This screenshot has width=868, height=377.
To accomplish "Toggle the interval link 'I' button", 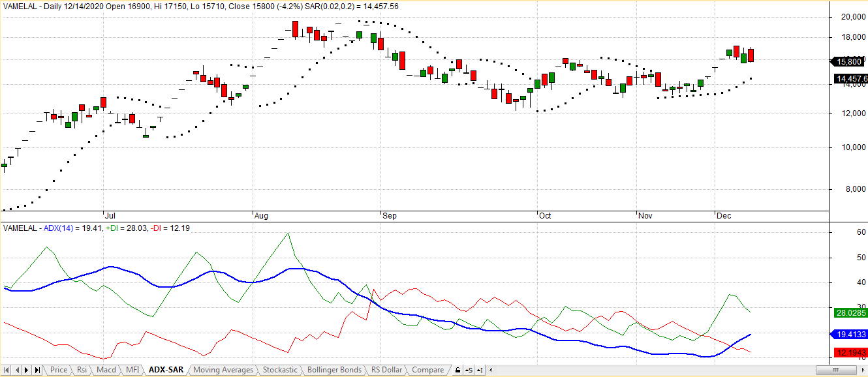I will 480,370.
